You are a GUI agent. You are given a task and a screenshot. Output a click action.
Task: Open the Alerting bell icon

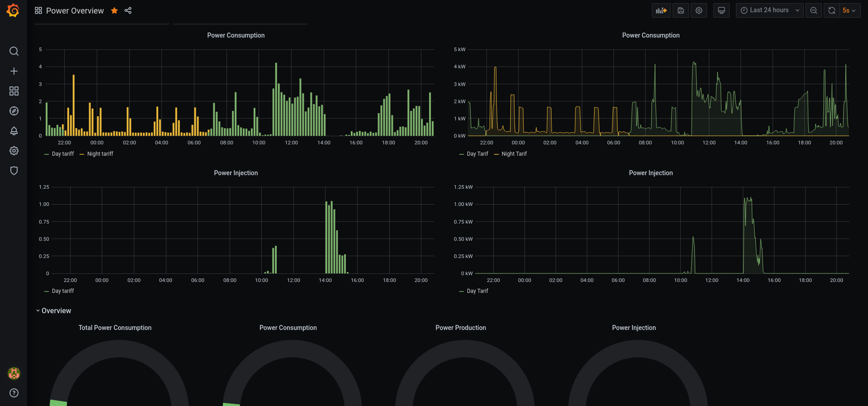click(14, 131)
